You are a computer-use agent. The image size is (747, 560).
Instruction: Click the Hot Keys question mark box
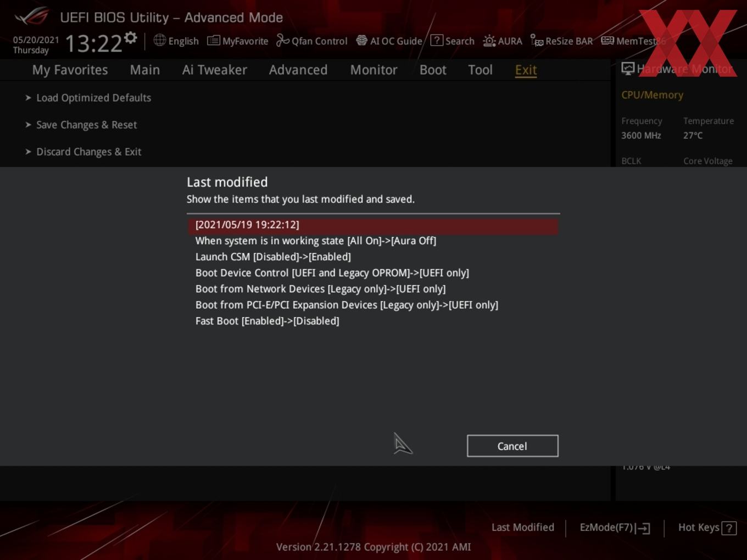(x=729, y=528)
